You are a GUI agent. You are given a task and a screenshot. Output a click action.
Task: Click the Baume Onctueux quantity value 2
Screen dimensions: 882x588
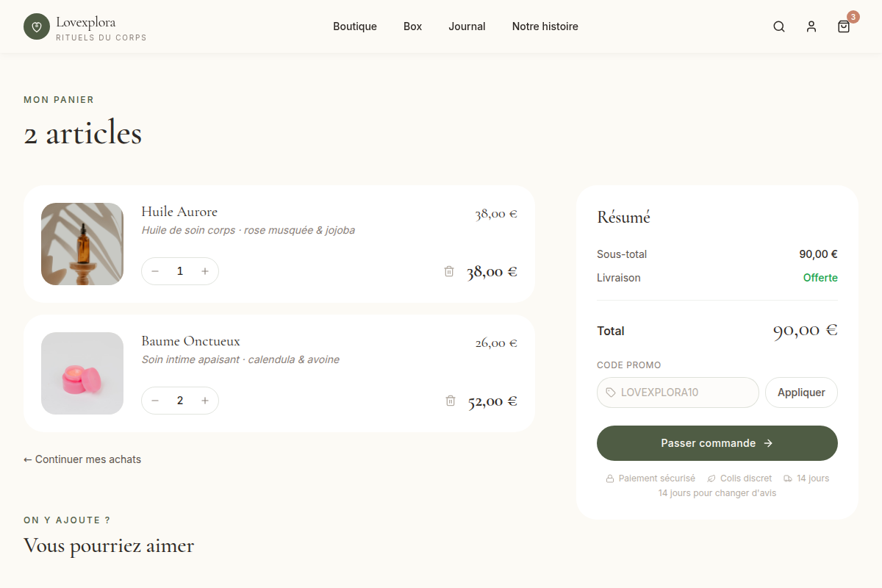pos(180,401)
